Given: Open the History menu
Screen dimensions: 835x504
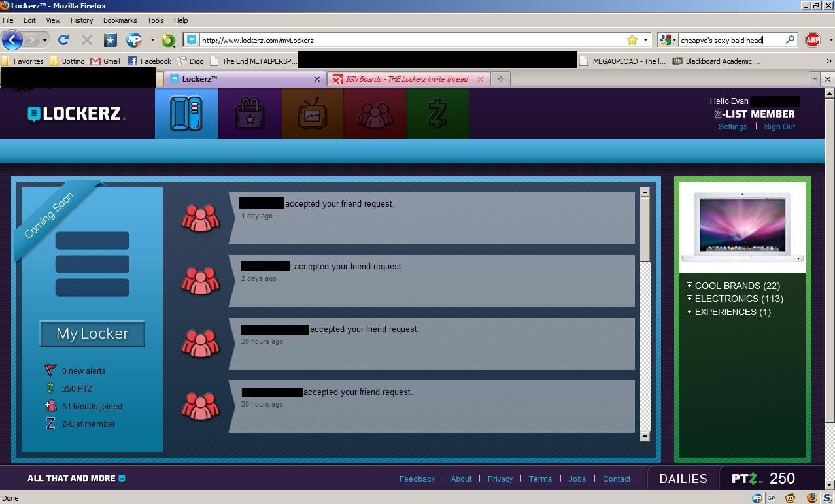Looking at the screenshot, I should coord(82,20).
